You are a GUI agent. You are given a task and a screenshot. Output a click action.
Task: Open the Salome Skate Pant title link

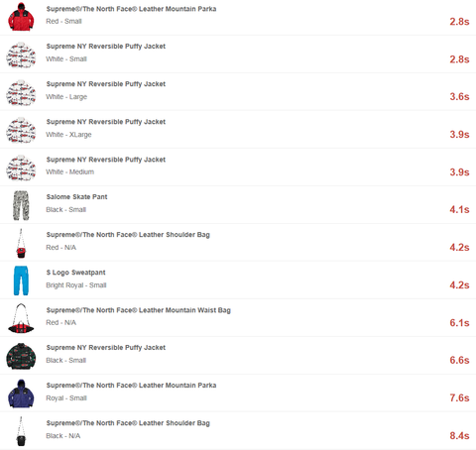point(76,197)
